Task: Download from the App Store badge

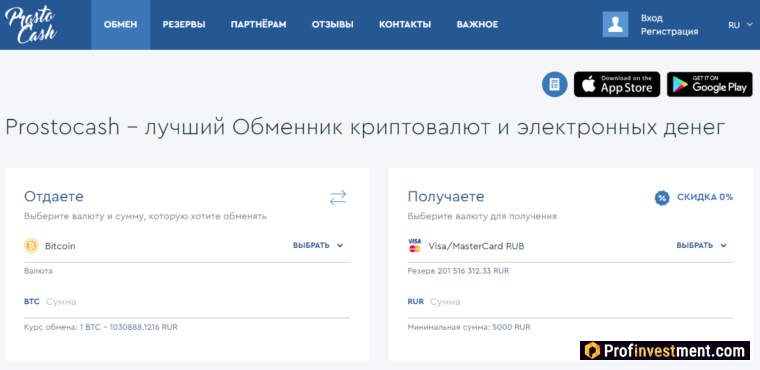Action: click(x=617, y=84)
